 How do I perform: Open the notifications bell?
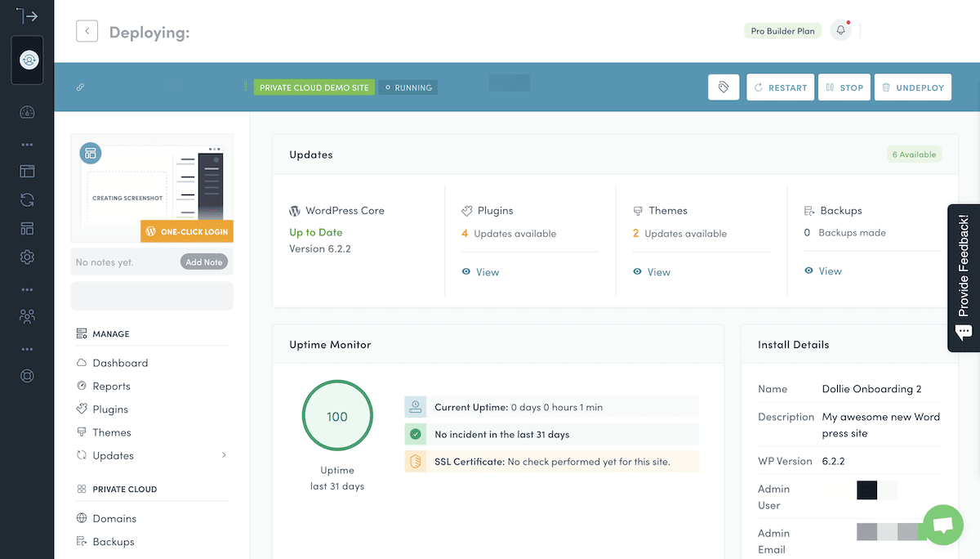pos(841,31)
